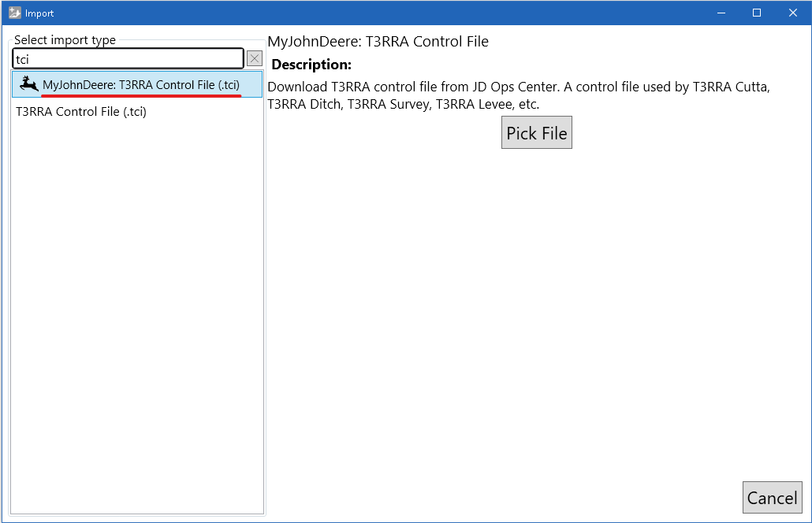Screen dimensions: 812x523
Task: Click the Import window title bar icon
Action: click(15, 13)
